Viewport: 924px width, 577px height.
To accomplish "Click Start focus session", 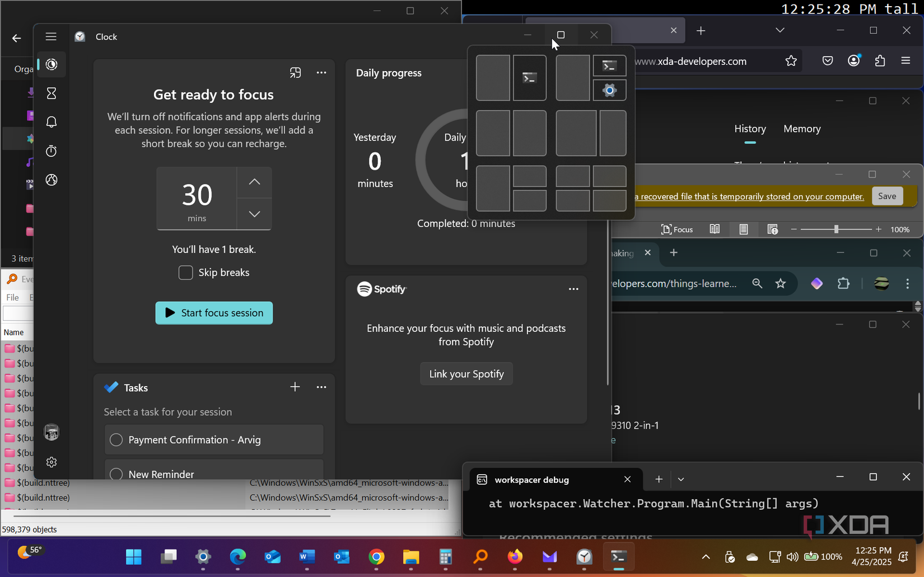I will click(214, 313).
